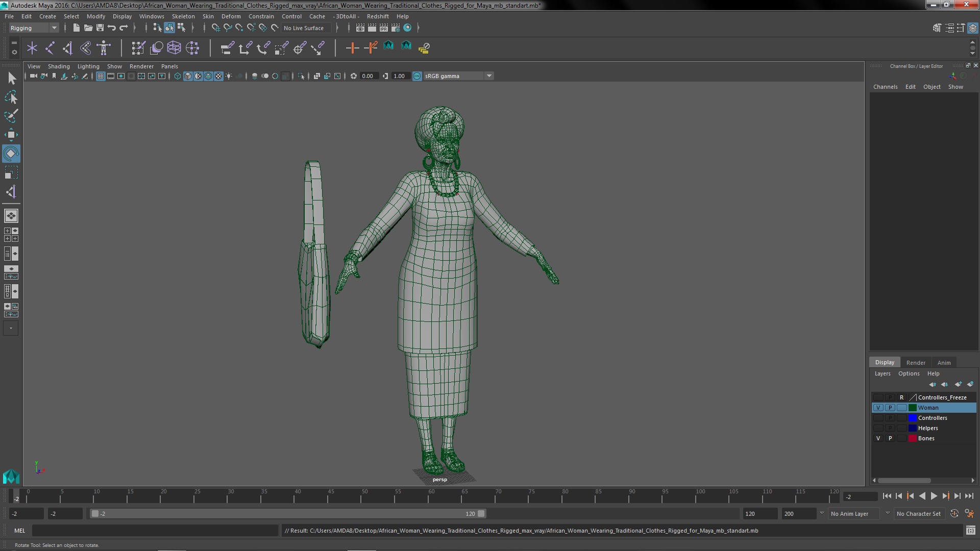Open the Deform menu
Screen dimensions: 980x551
tap(231, 16)
